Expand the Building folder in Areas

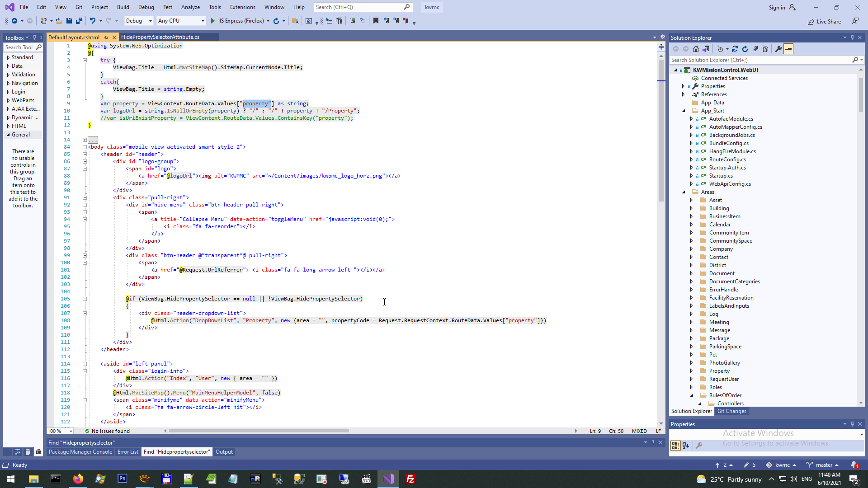(691, 208)
